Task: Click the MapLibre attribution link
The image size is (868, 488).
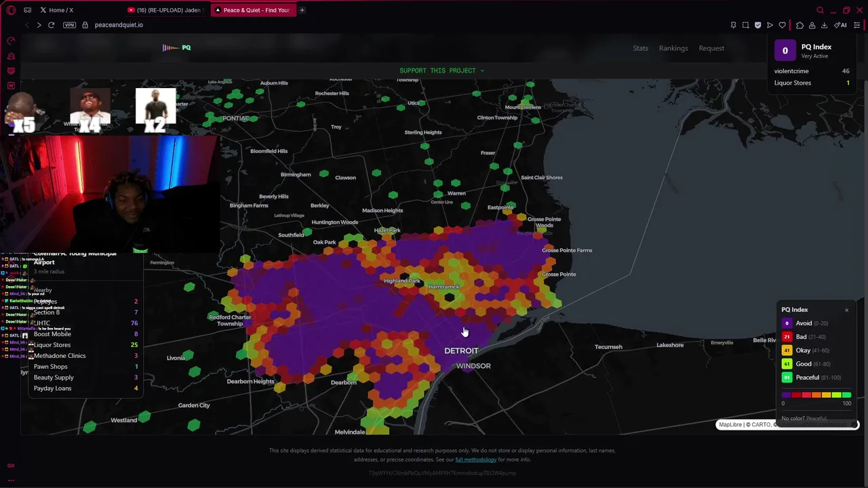Action: (730, 425)
